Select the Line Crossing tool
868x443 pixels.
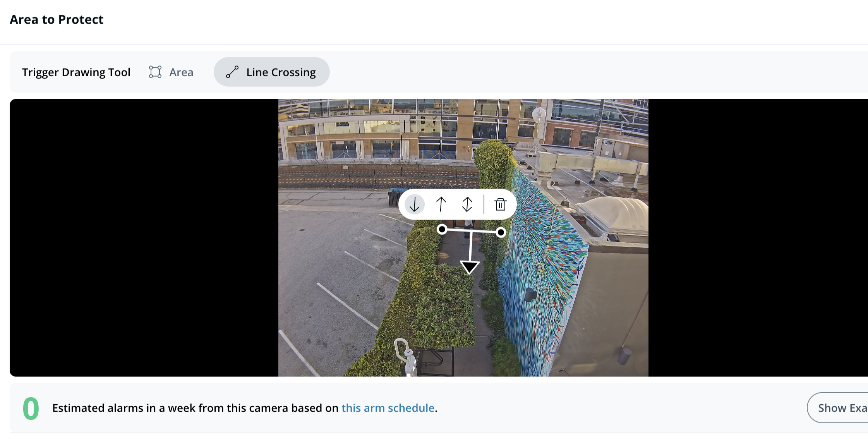coord(280,72)
